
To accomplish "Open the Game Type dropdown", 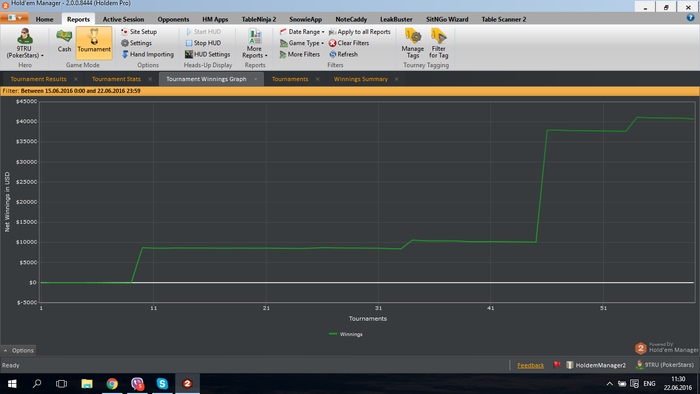I will point(302,43).
